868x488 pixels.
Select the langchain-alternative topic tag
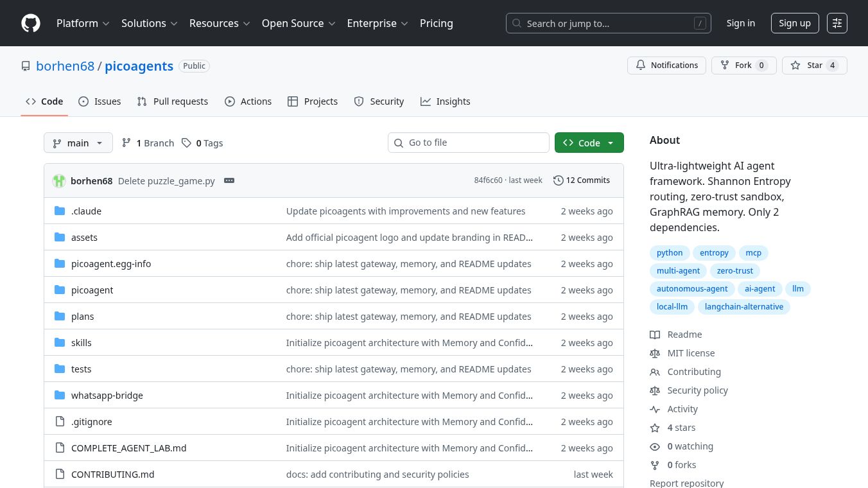pos(743,307)
